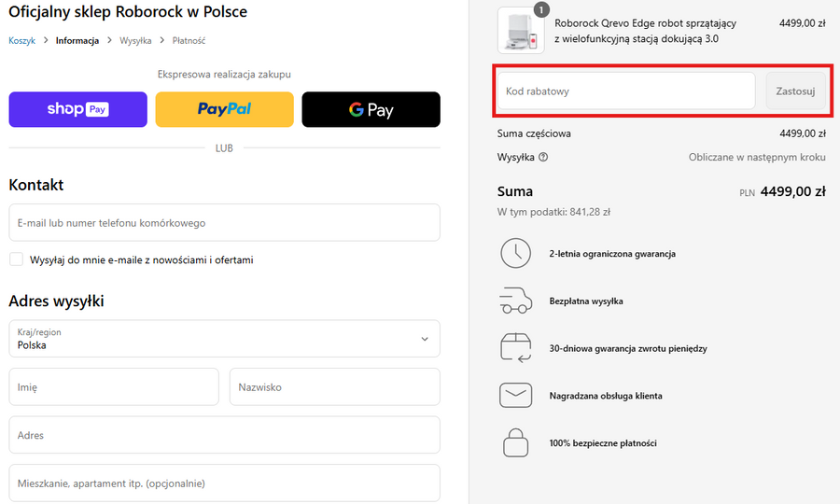840x504 pixels.
Task: Focus the Kod rabatowy discount code field
Action: 625,91
